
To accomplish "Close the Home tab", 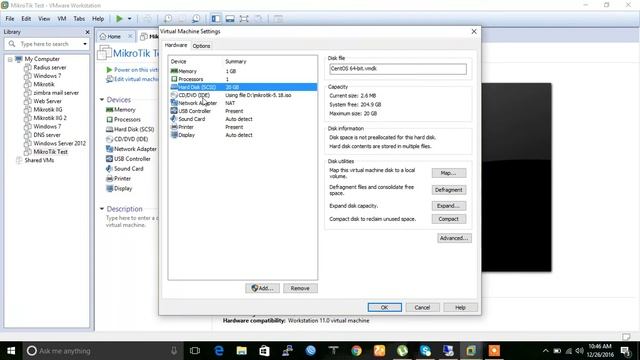I will click(130, 36).
